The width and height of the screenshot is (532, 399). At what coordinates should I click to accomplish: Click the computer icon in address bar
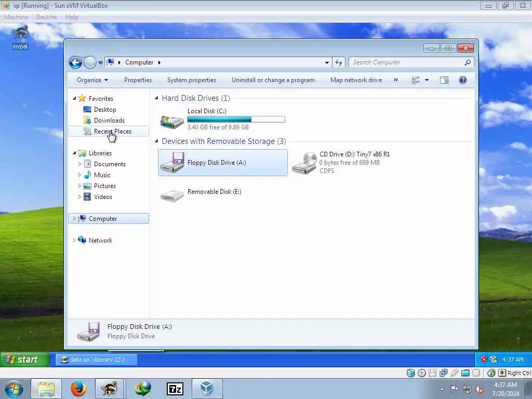pos(110,62)
